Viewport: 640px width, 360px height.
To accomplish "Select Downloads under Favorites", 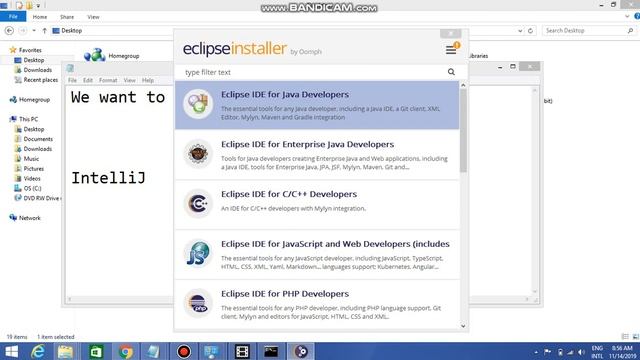I will 38,70.
